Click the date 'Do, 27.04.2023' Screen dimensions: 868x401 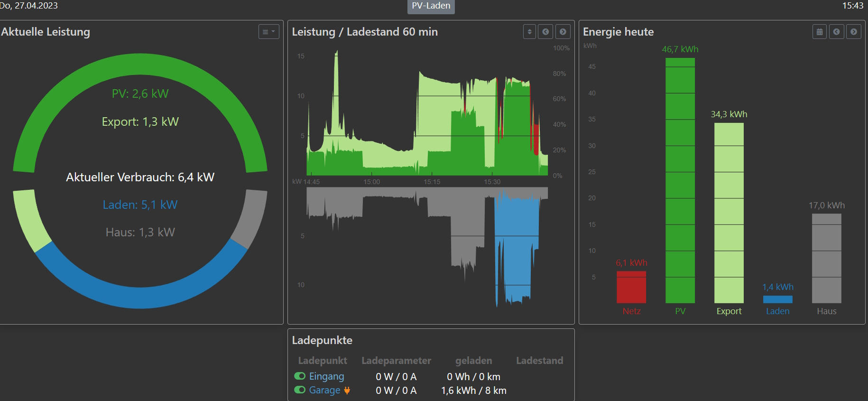tap(29, 6)
